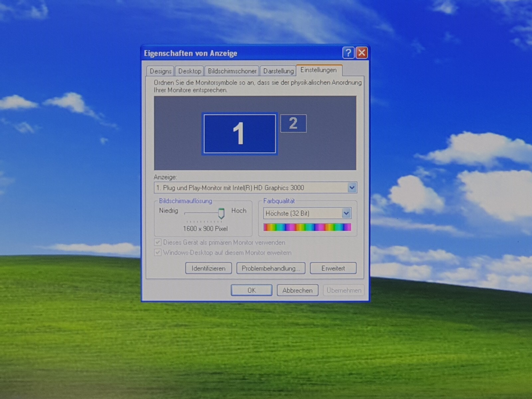The height and width of the screenshot is (399, 532).
Task: Select monitor 1 icon
Action: pyautogui.click(x=239, y=134)
